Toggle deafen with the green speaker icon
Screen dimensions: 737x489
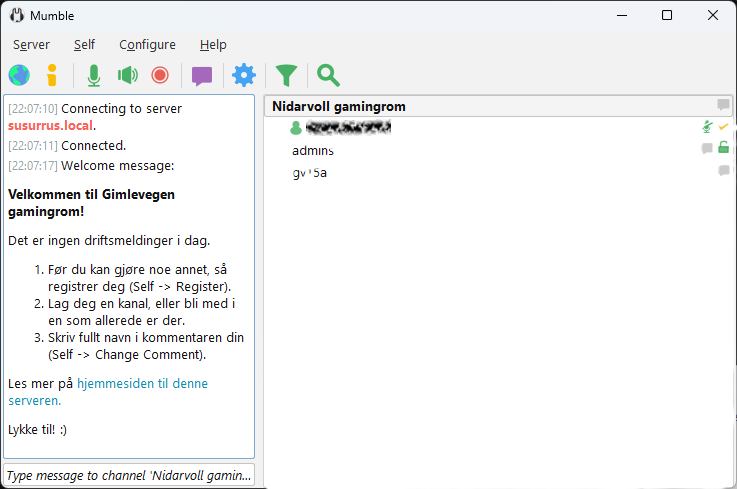pyautogui.click(x=127, y=75)
